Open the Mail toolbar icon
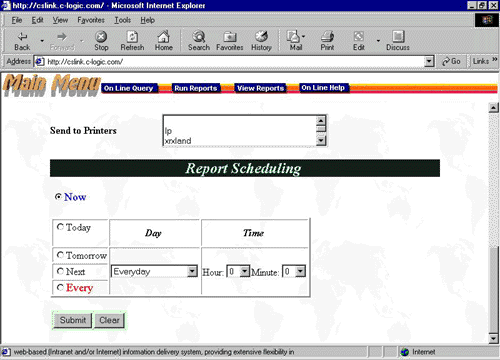Viewport: 500px width, 360px height. (x=294, y=36)
